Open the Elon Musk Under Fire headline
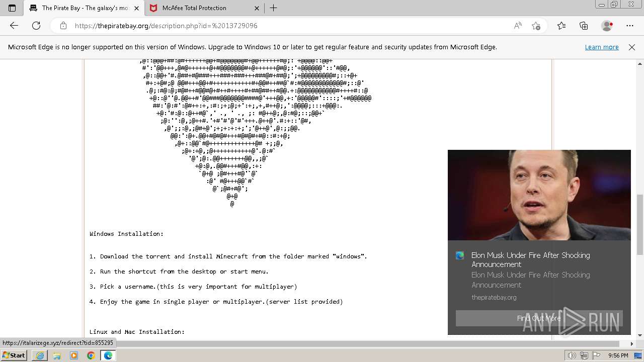Screen dimensions: 644x362 pyautogui.click(x=531, y=260)
